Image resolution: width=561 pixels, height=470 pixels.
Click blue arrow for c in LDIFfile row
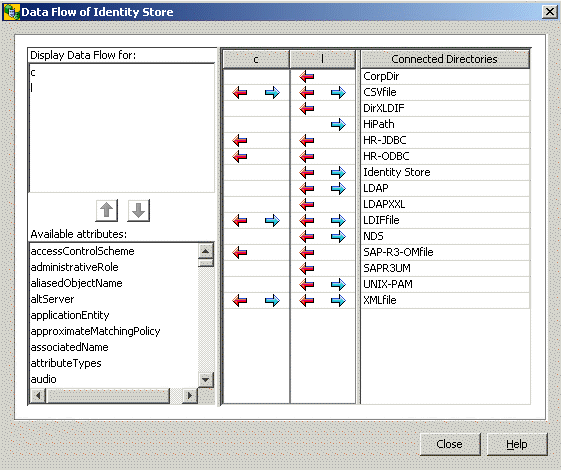tap(272, 220)
